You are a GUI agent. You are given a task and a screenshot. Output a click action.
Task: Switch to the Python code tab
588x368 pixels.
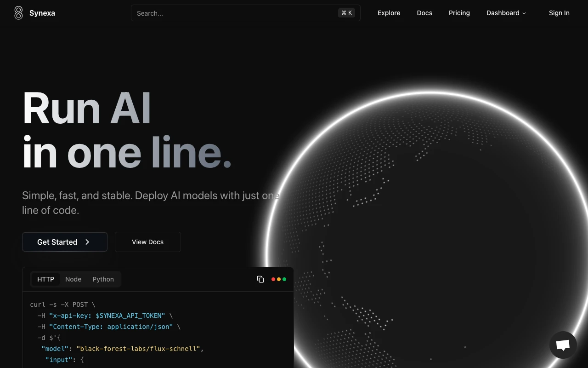(x=103, y=279)
